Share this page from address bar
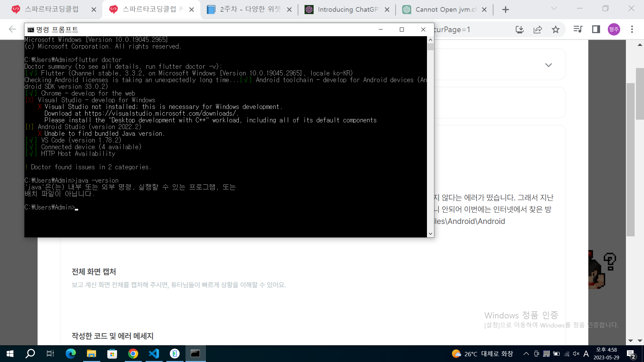This screenshot has height=362, width=644. point(538,29)
